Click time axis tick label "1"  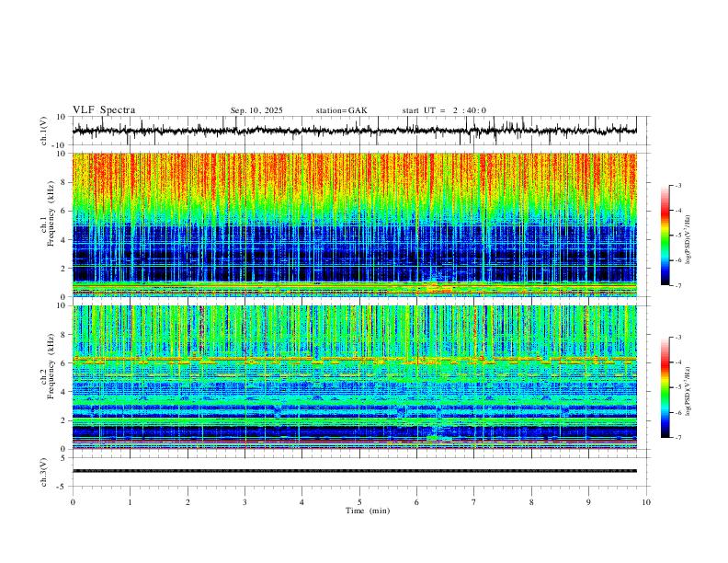coord(130,502)
